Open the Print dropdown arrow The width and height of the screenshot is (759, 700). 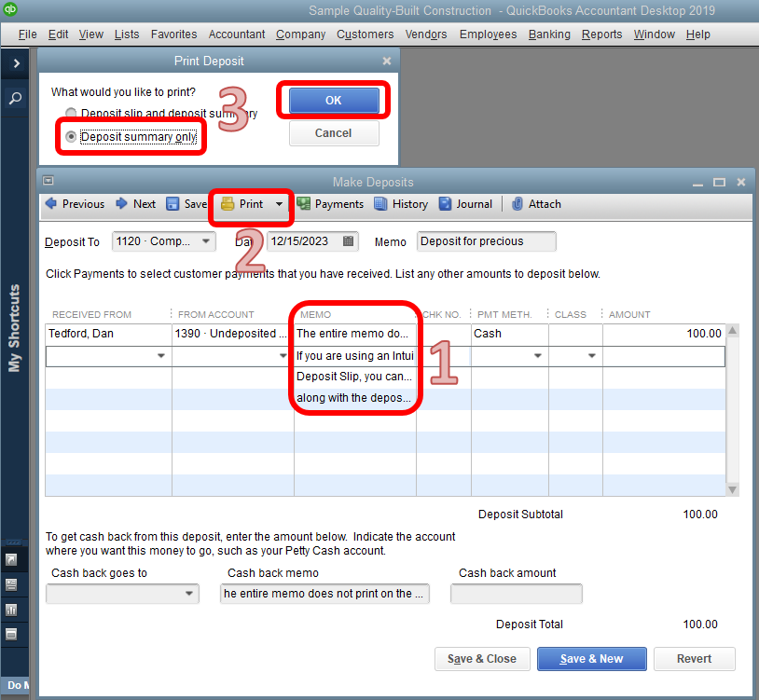(x=280, y=204)
